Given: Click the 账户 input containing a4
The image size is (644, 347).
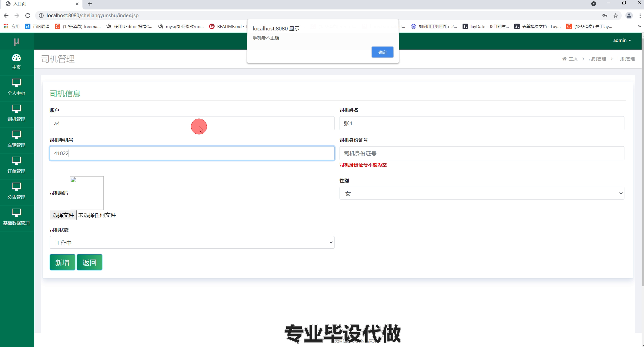Looking at the screenshot, I should 192,123.
